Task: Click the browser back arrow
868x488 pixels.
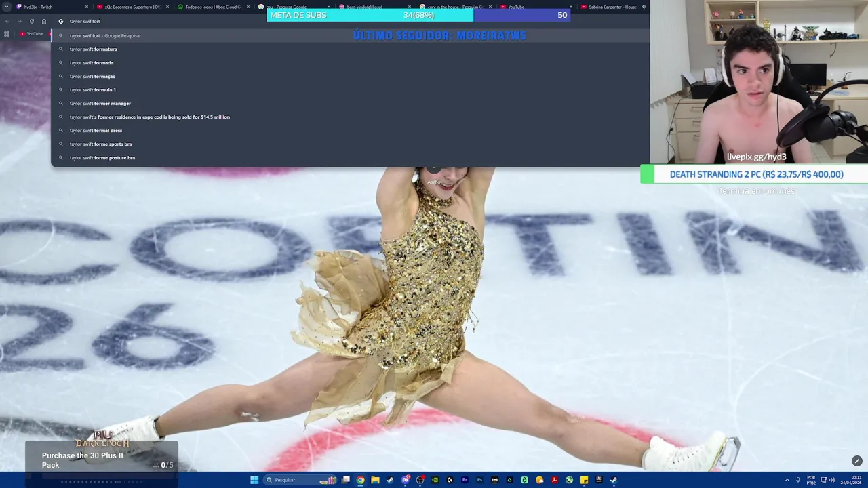Action: 7,21
